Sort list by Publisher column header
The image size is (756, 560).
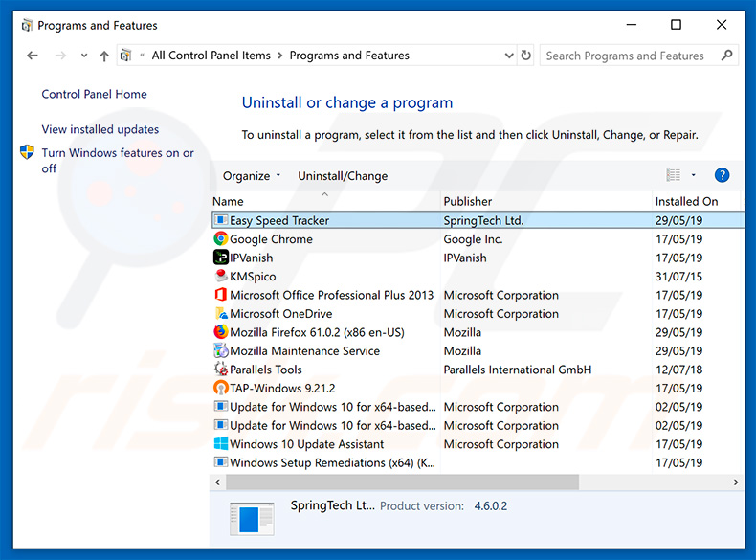pos(468,201)
